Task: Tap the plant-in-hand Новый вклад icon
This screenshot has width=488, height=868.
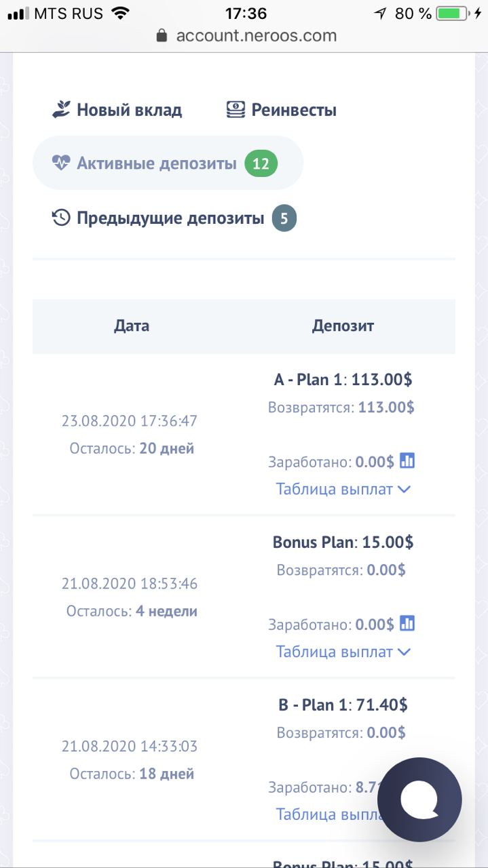Action: click(x=61, y=110)
